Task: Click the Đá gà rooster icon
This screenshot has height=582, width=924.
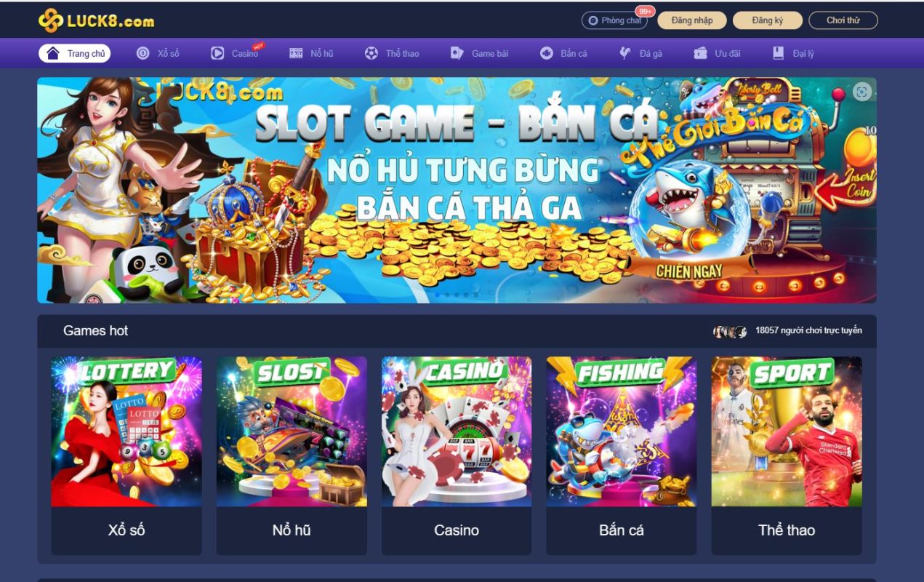Action: pos(625,53)
